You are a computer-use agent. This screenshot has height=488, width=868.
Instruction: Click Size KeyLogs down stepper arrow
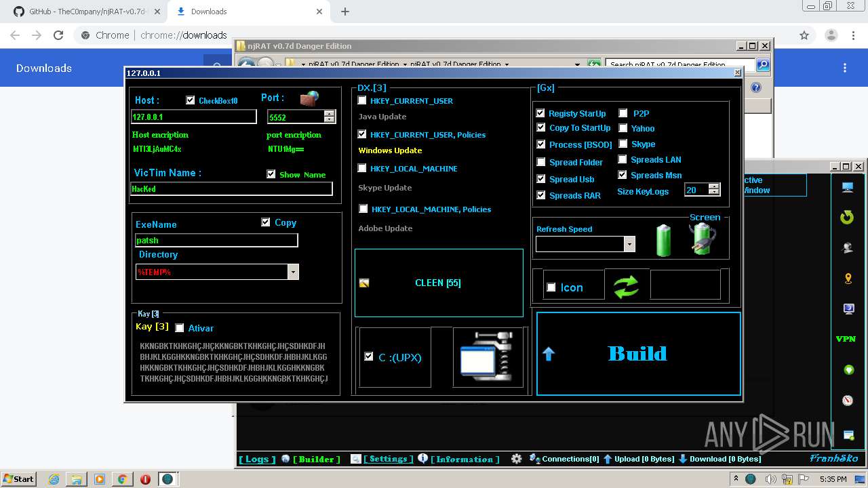coord(714,193)
